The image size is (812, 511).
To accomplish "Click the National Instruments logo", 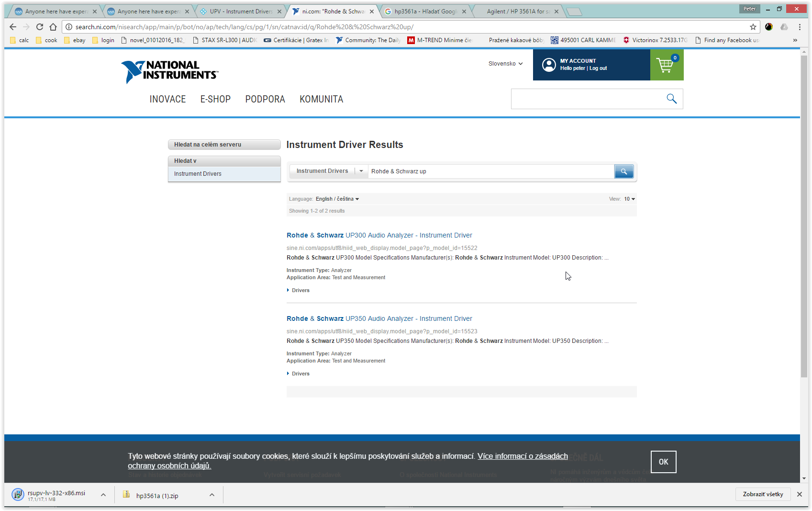I will (x=169, y=71).
